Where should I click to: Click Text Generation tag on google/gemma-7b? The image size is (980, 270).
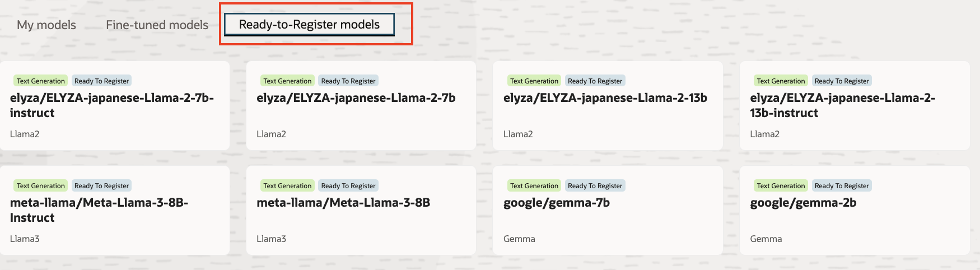534,186
